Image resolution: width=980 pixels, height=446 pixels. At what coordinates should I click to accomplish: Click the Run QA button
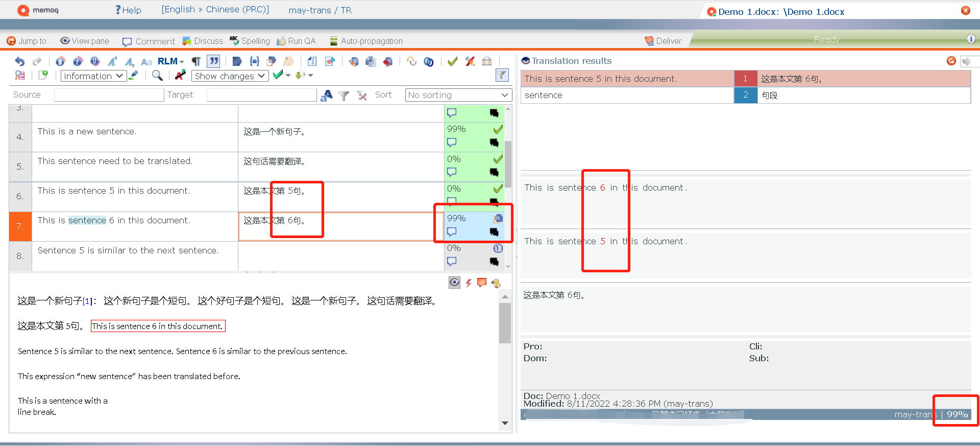click(296, 41)
